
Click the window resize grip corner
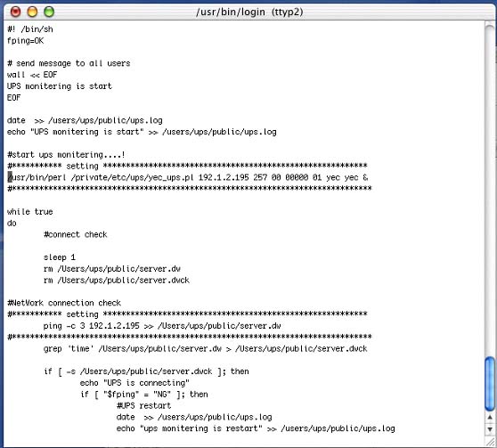(490, 442)
